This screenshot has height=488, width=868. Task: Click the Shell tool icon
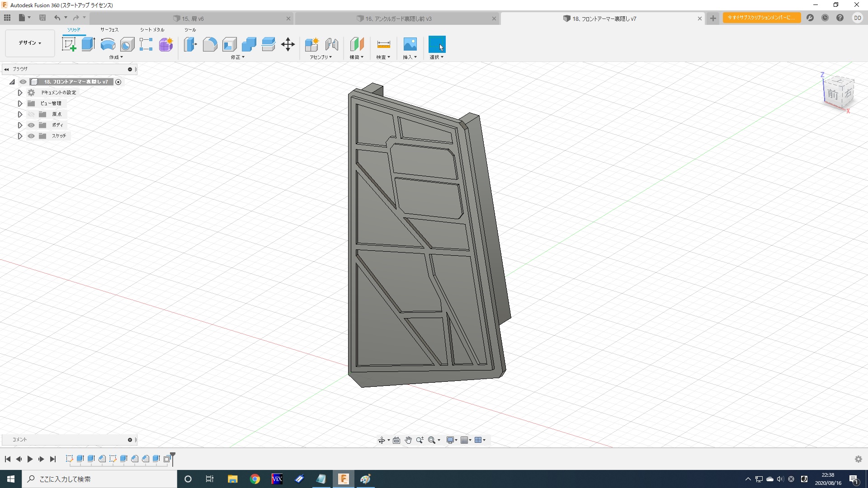click(230, 44)
